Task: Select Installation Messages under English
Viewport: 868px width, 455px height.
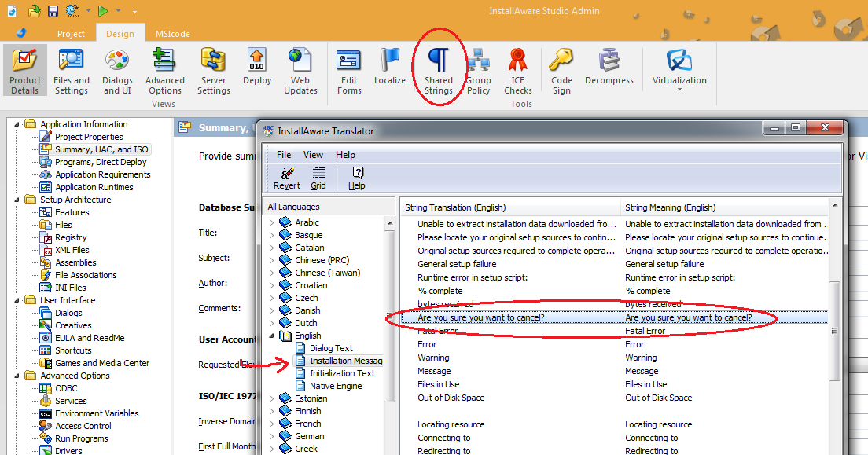Action: click(x=346, y=361)
